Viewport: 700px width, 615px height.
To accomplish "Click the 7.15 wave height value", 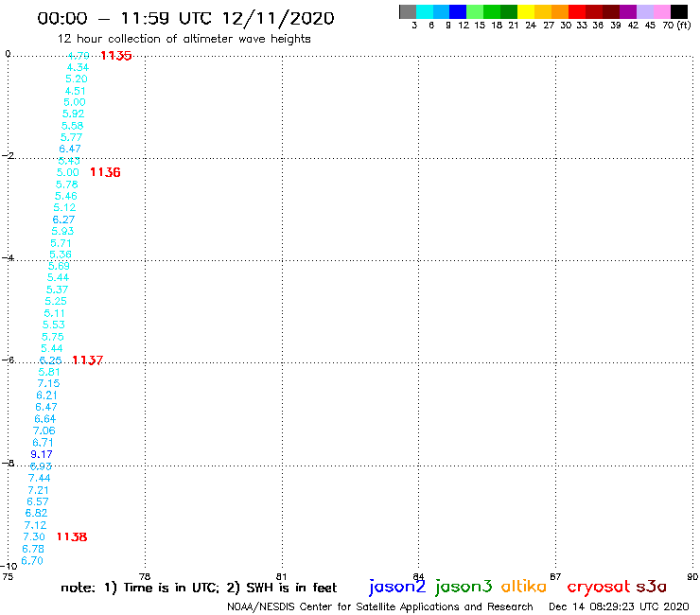I will [x=48, y=383].
